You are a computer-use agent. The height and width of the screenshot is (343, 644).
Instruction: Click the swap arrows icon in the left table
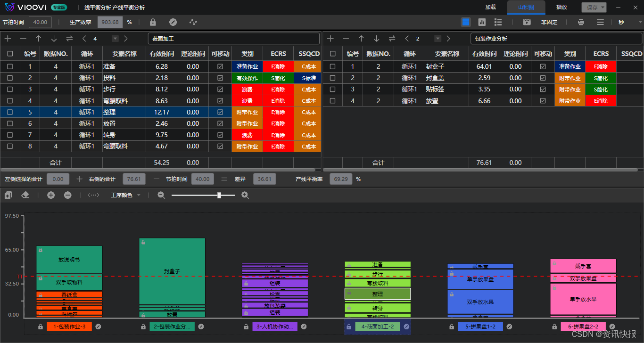69,39
